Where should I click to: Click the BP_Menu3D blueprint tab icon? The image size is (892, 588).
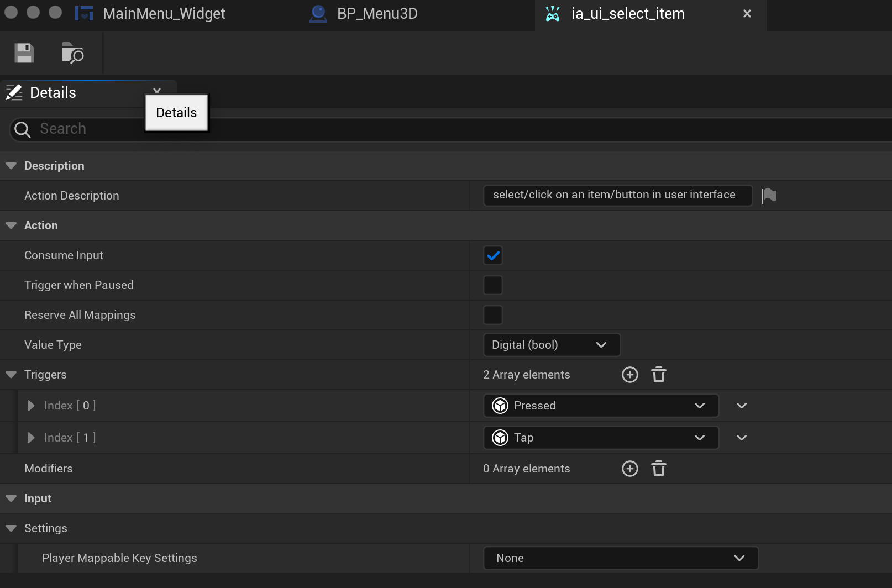(x=318, y=13)
